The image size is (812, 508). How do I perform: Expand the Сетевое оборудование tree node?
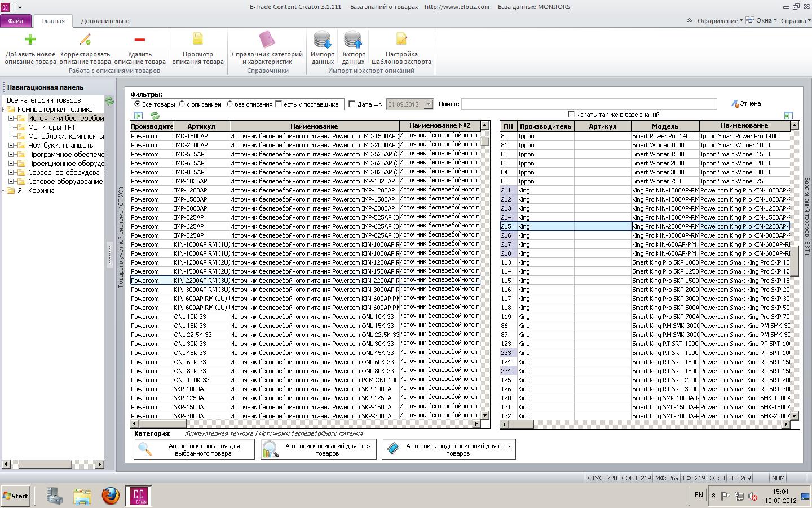pyautogui.click(x=11, y=182)
